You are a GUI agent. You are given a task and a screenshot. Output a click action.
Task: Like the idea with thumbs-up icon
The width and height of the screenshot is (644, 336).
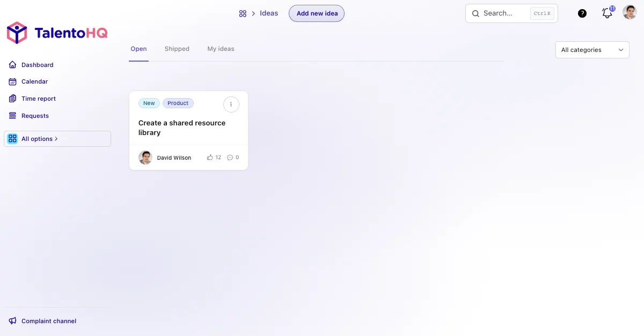coord(210,158)
